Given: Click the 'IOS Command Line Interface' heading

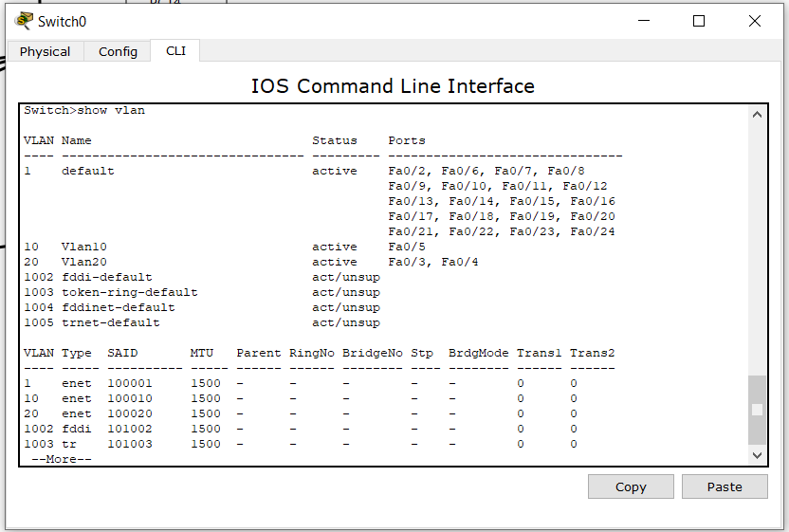Looking at the screenshot, I should (x=393, y=86).
